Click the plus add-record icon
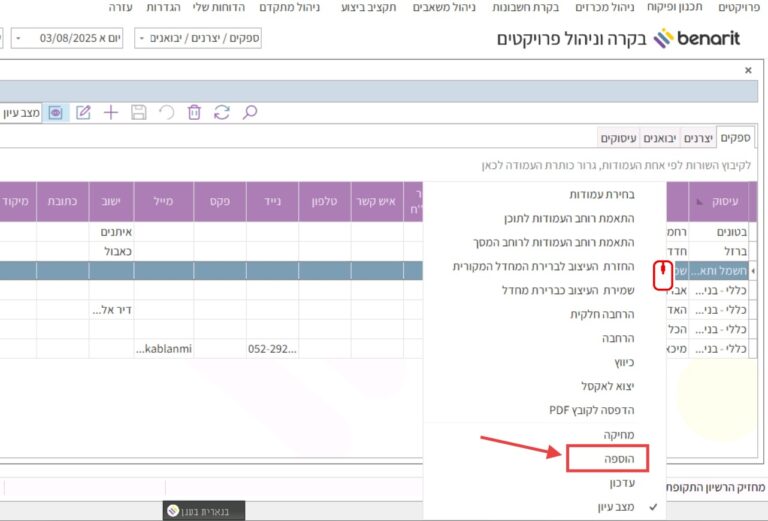This screenshot has width=768, height=521. [x=111, y=112]
